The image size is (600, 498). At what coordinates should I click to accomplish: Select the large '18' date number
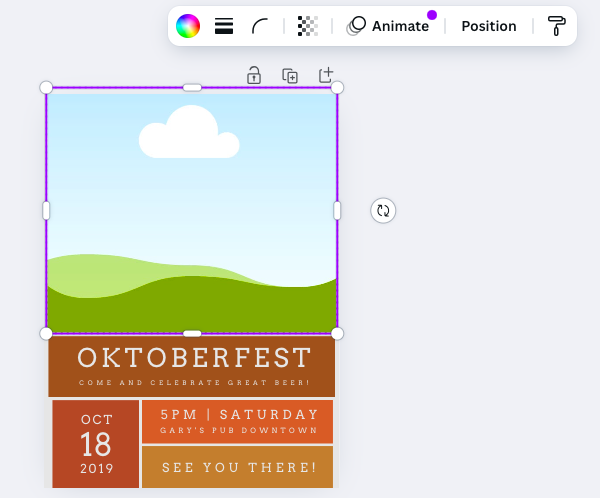pos(96,444)
